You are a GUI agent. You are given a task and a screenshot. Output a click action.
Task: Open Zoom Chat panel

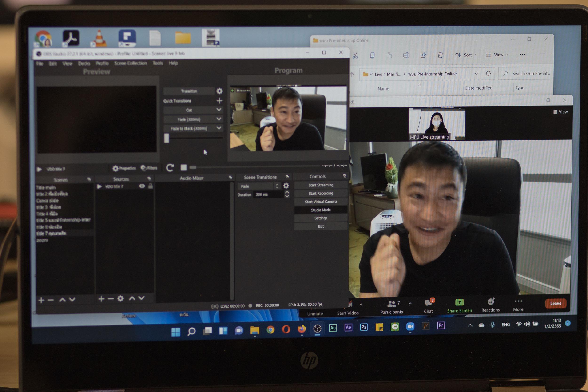click(x=429, y=306)
